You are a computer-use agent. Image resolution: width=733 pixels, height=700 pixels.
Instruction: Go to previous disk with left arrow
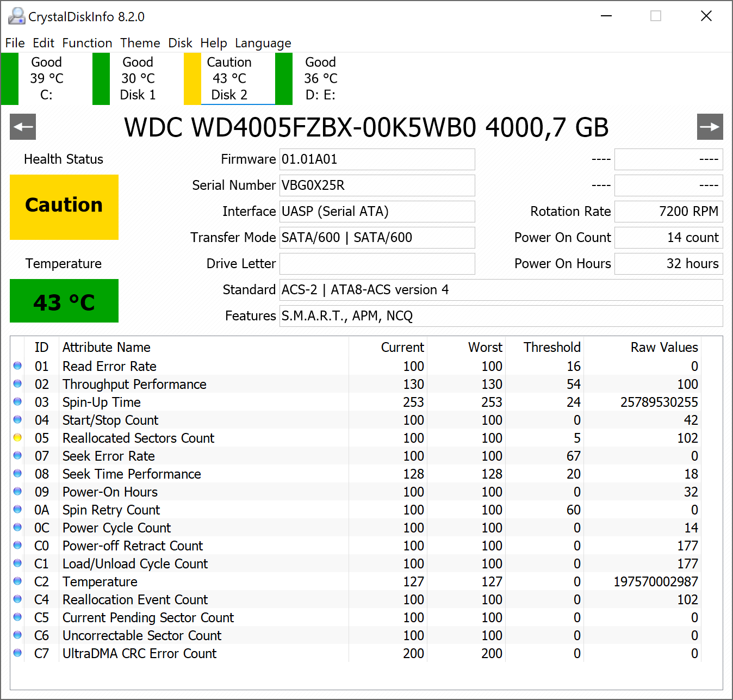tap(23, 127)
